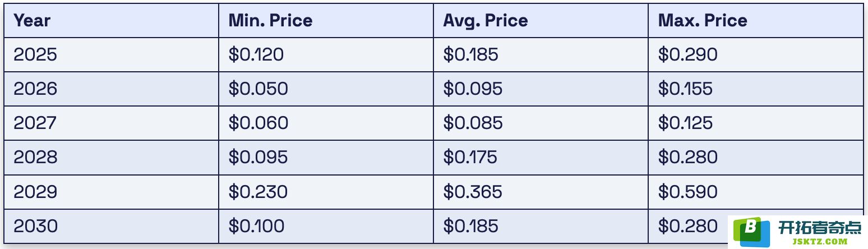Open the JSKTZ.COM watermark link
The image size is (868, 249).
click(819, 242)
